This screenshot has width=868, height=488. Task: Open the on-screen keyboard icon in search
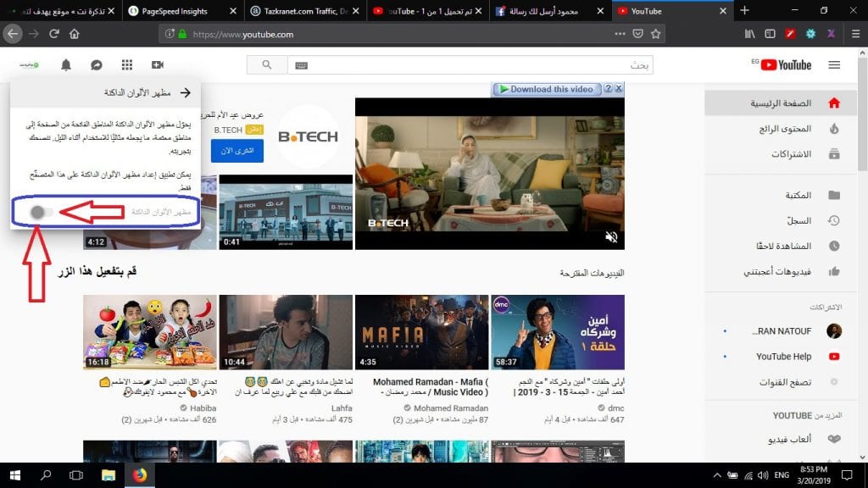pyautogui.click(x=301, y=65)
